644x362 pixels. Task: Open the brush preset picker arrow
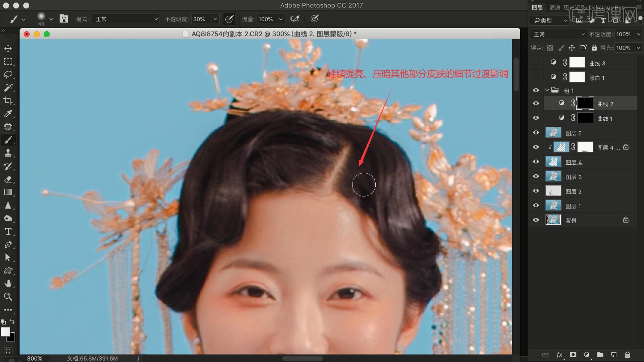pos(51,19)
